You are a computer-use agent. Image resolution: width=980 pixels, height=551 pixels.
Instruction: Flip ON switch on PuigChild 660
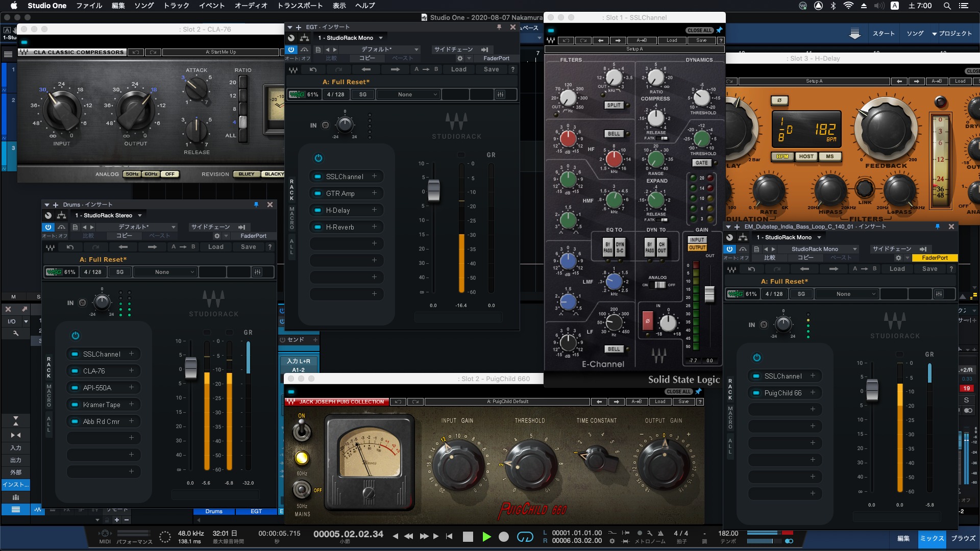tap(302, 432)
